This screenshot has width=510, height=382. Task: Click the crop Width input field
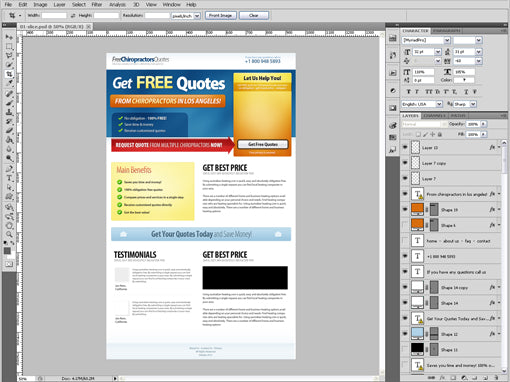coord(54,16)
